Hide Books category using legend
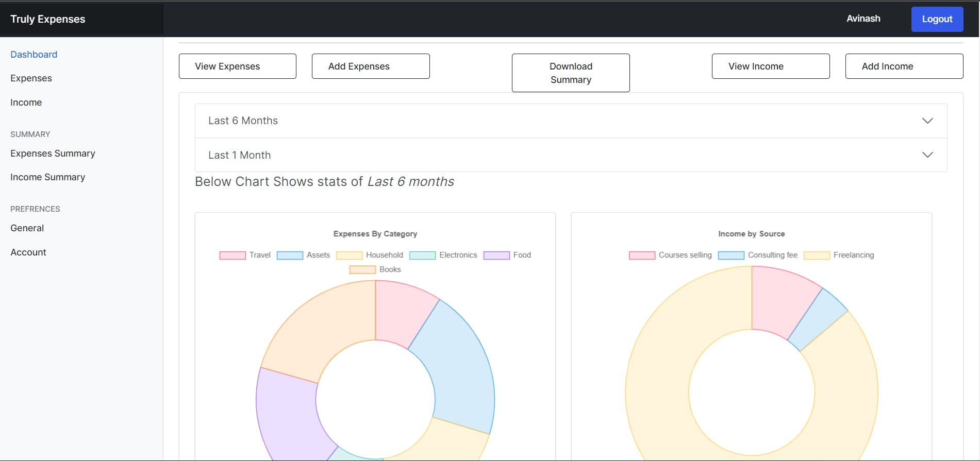The width and height of the screenshot is (980, 461). click(x=362, y=270)
